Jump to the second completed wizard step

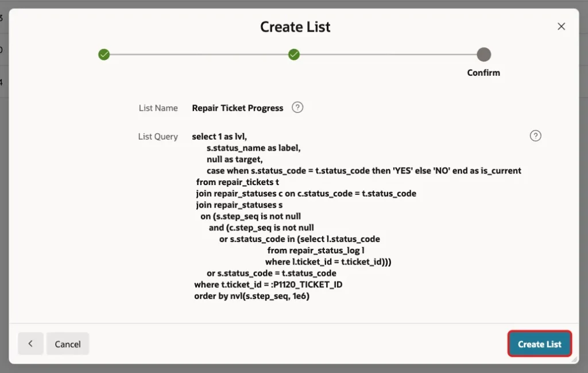[x=294, y=55]
